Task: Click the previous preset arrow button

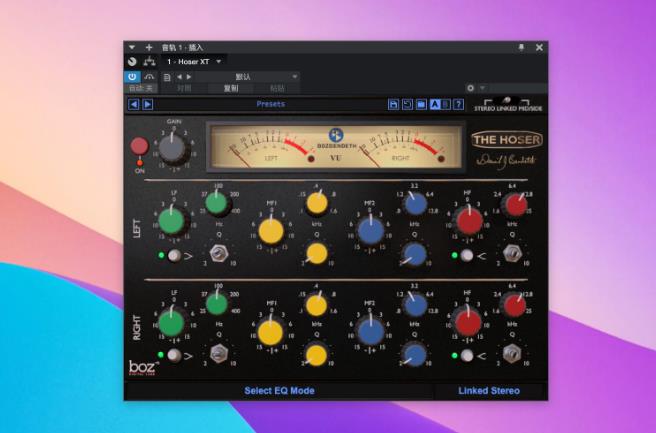Action: click(x=133, y=104)
